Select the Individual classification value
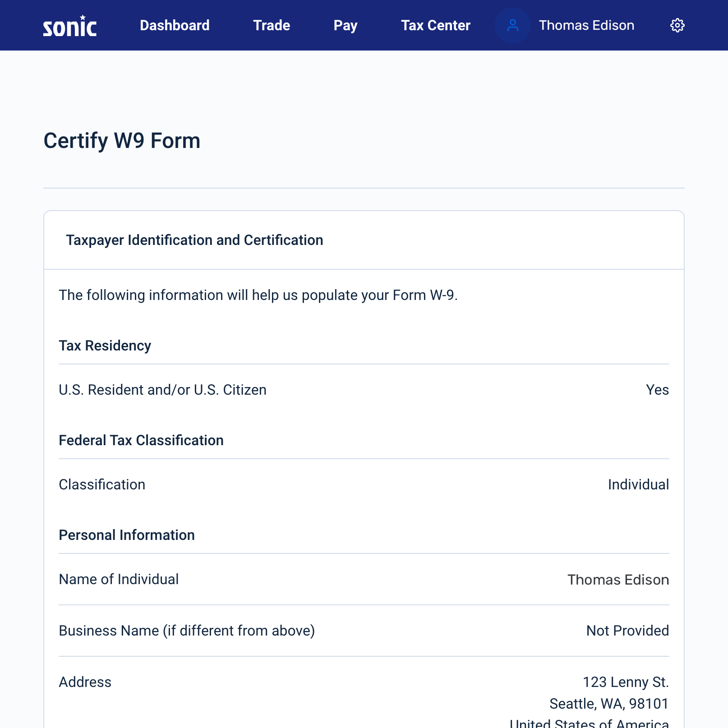The width and height of the screenshot is (728, 728). 638,484
